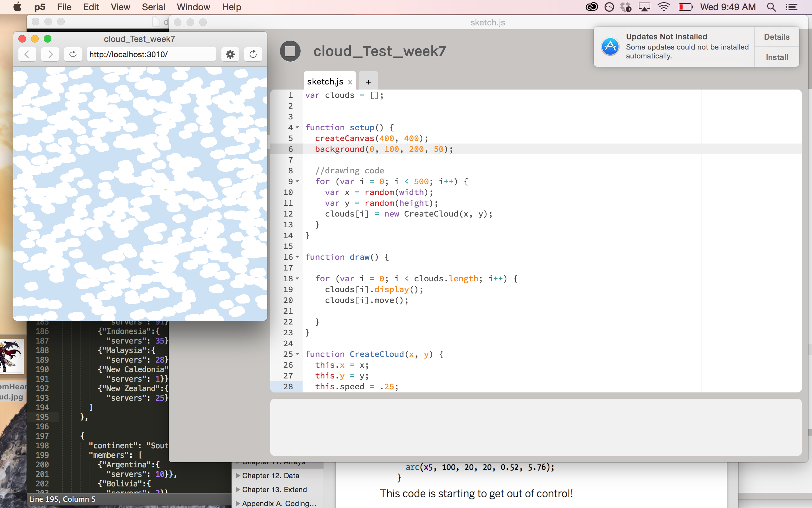Open the Serial menu
812x508 pixels.
click(153, 7)
